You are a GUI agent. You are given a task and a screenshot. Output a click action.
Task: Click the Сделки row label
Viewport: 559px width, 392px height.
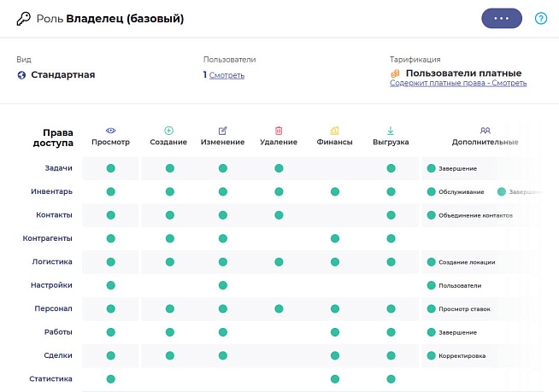[58, 355]
